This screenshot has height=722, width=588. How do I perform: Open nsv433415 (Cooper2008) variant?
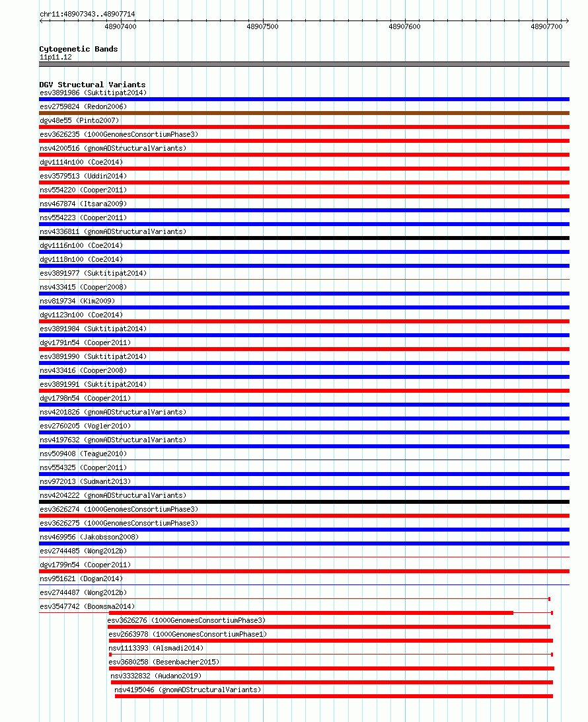coord(83,287)
